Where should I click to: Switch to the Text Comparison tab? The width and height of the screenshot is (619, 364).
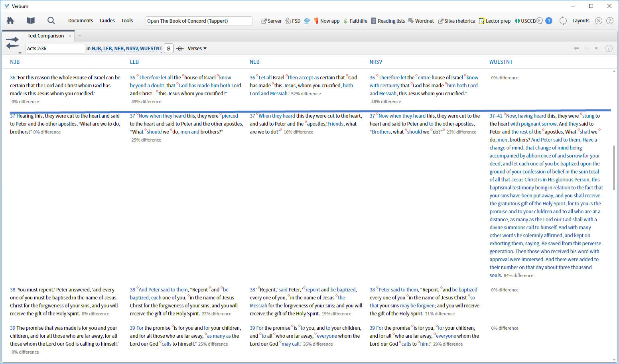coord(45,35)
